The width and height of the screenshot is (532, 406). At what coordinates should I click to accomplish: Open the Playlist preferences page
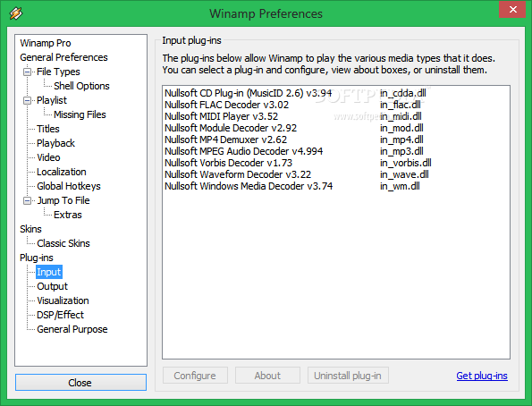coord(52,100)
